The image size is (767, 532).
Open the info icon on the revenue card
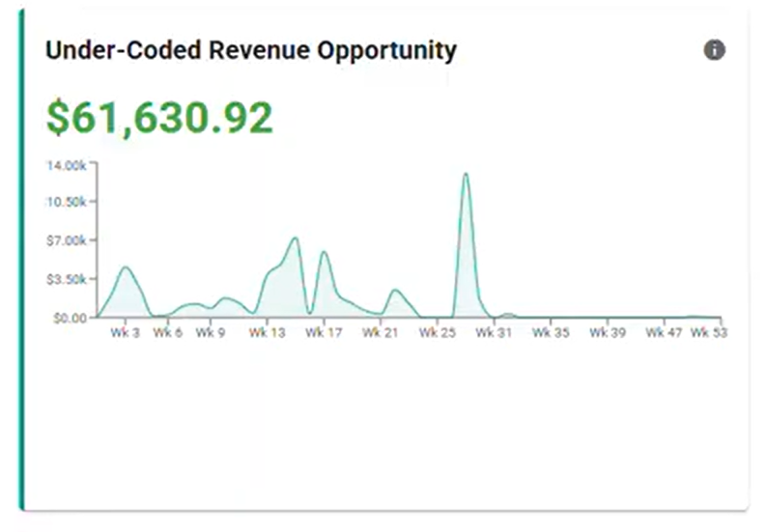pyautogui.click(x=714, y=50)
